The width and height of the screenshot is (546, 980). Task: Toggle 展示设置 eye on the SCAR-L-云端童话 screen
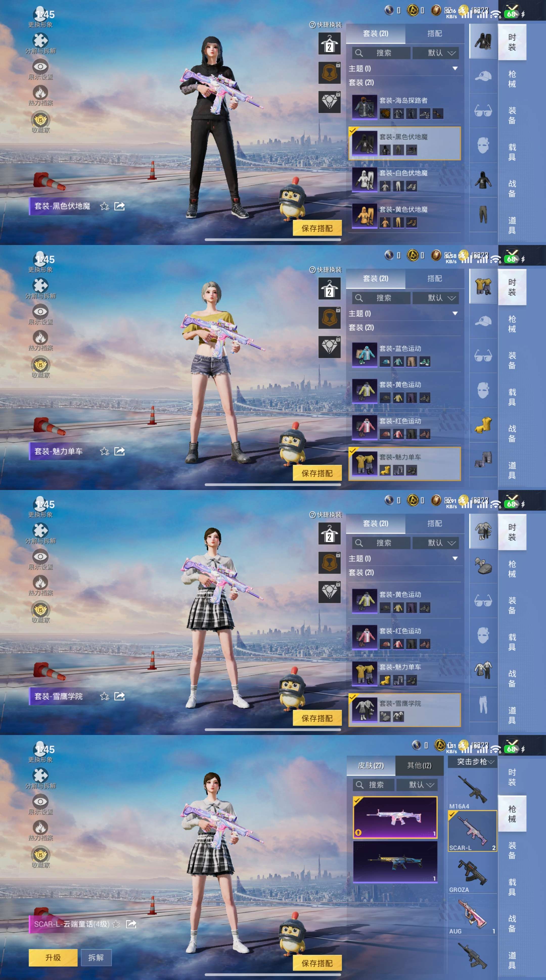pyautogui.click(x=40, y=804)
